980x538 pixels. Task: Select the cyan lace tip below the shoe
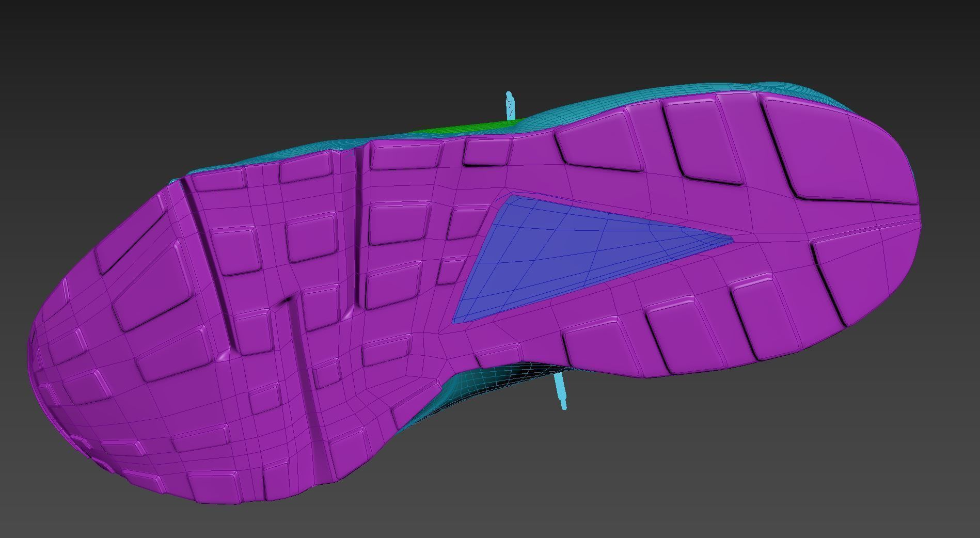(x=560, y=391)
